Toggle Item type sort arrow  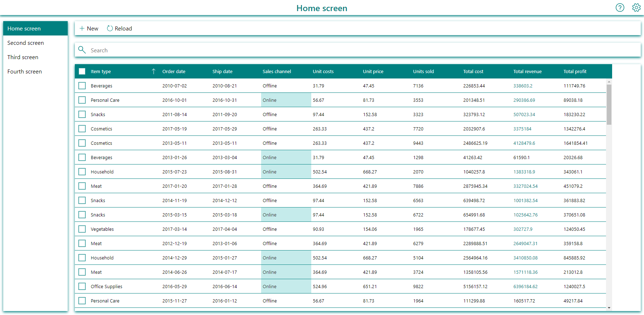154,71
